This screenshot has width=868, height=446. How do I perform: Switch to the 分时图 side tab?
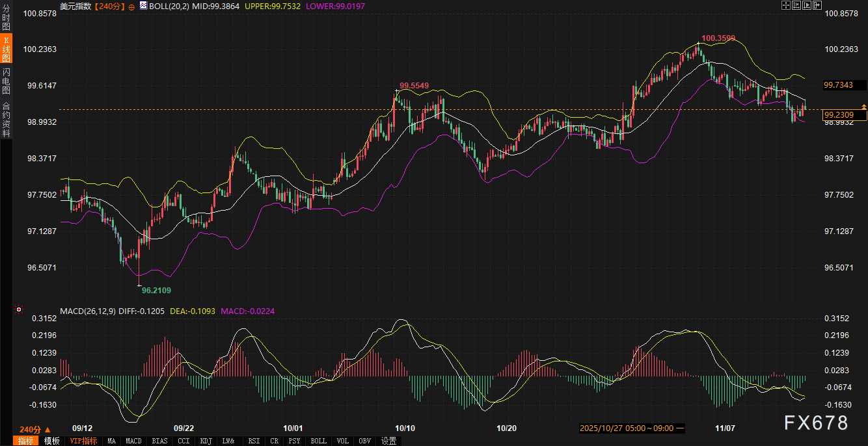click(x=6, y=18)
